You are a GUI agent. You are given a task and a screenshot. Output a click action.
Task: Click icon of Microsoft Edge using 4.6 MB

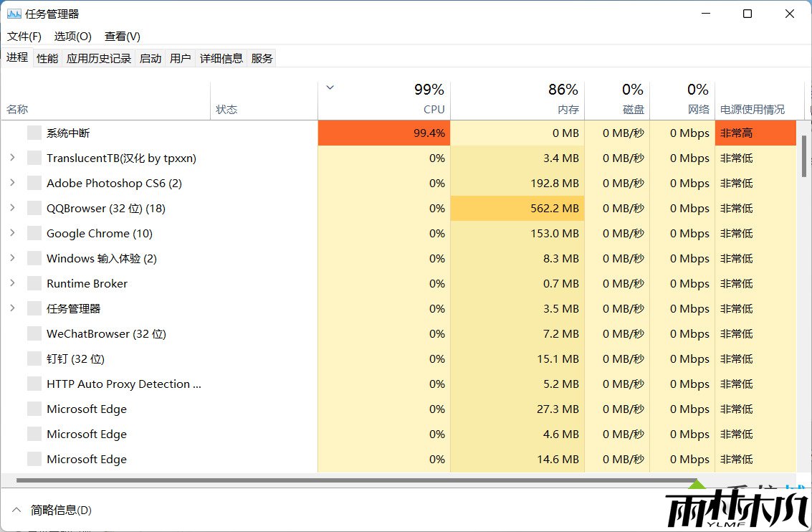pos(34,434)
